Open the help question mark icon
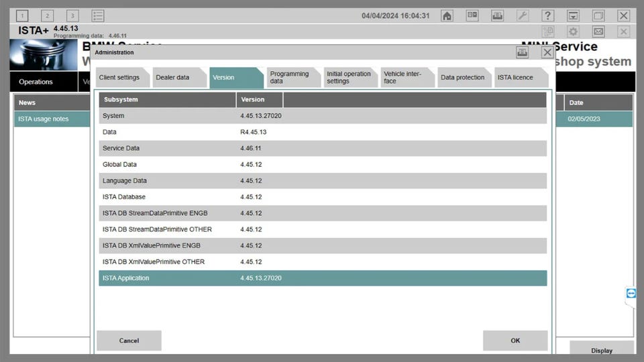This screenshot has width=644, height=362. tap(547, 16)
